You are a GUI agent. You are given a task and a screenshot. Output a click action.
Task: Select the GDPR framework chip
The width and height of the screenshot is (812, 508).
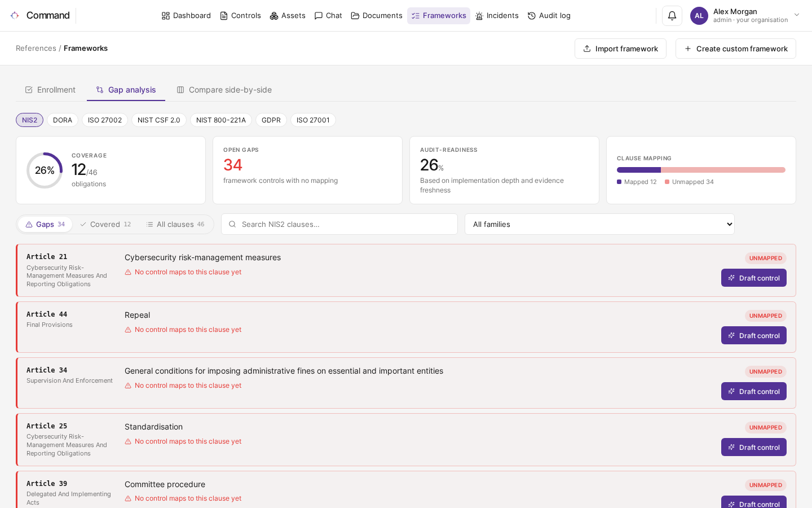(271, 120)
